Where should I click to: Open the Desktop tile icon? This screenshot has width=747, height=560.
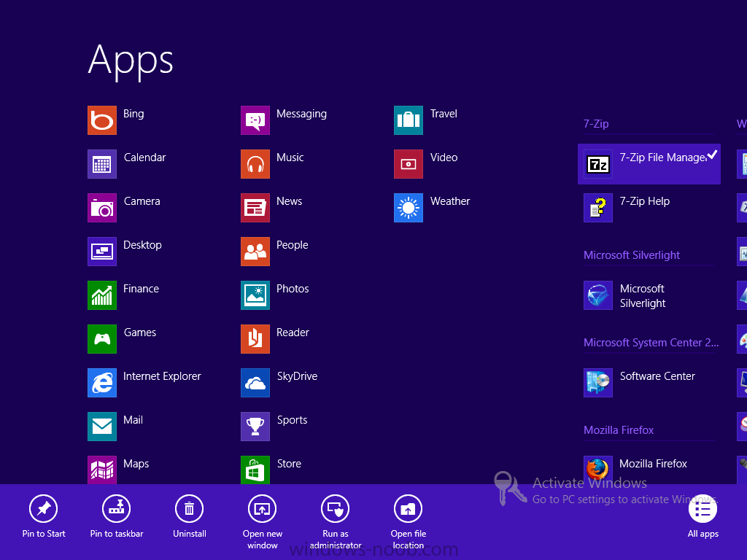click(x=102, y=252)
